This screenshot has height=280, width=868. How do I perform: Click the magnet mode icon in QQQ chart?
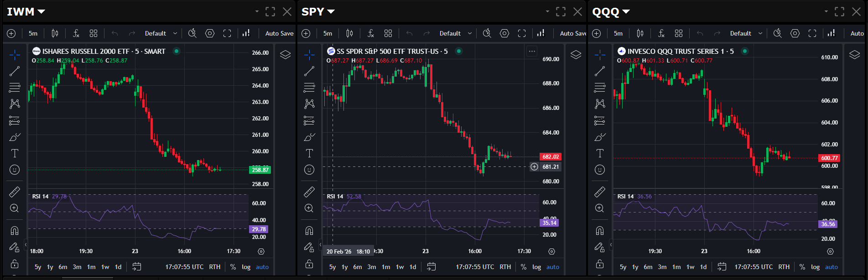pos(600,230)
